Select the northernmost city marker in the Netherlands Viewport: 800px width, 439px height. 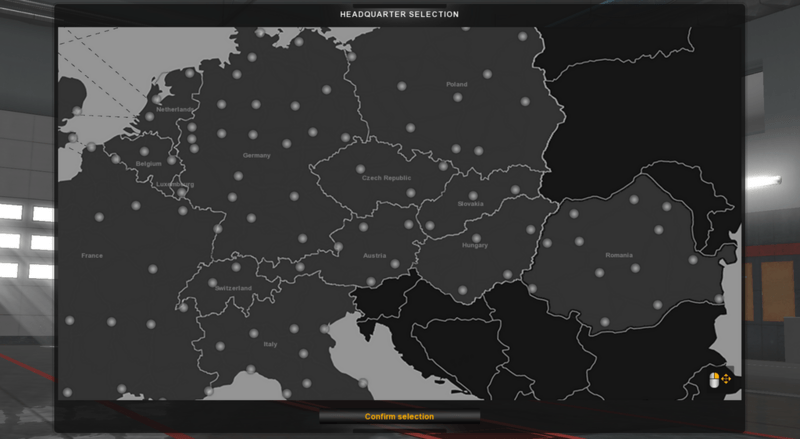coord(190,73)
